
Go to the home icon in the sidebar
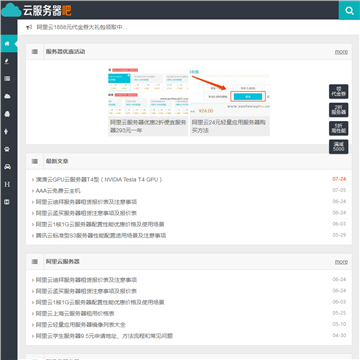point(7,44)
